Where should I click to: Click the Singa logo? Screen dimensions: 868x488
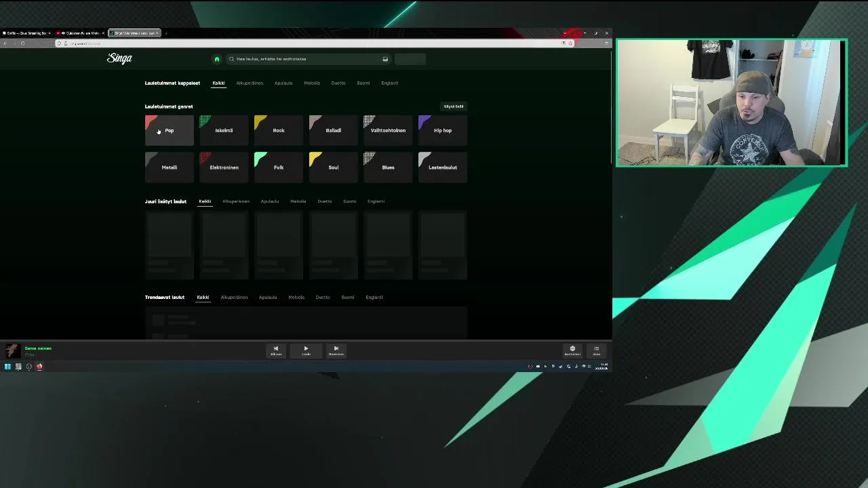pyautogui.click(x=119, y=58)
